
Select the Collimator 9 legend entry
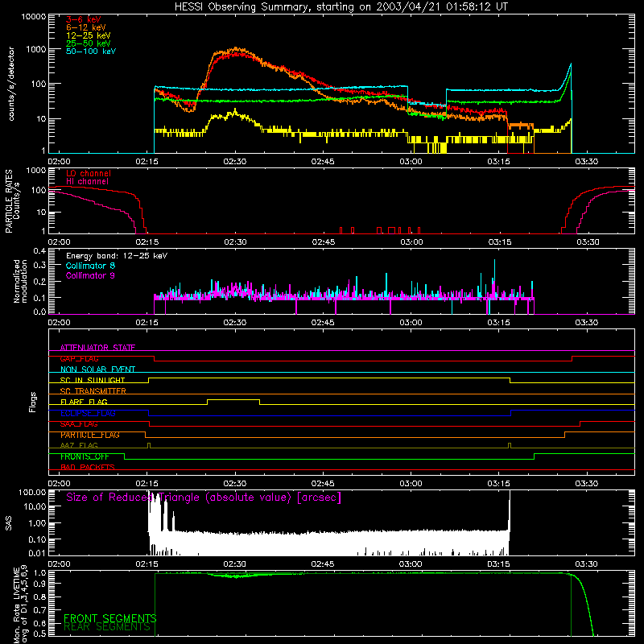pos(90,275)
